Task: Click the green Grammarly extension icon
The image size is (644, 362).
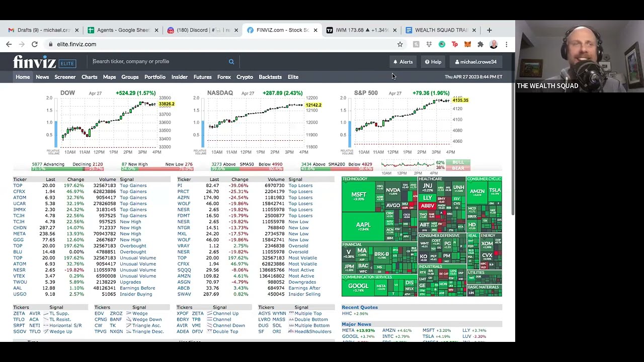Action: 442,44
